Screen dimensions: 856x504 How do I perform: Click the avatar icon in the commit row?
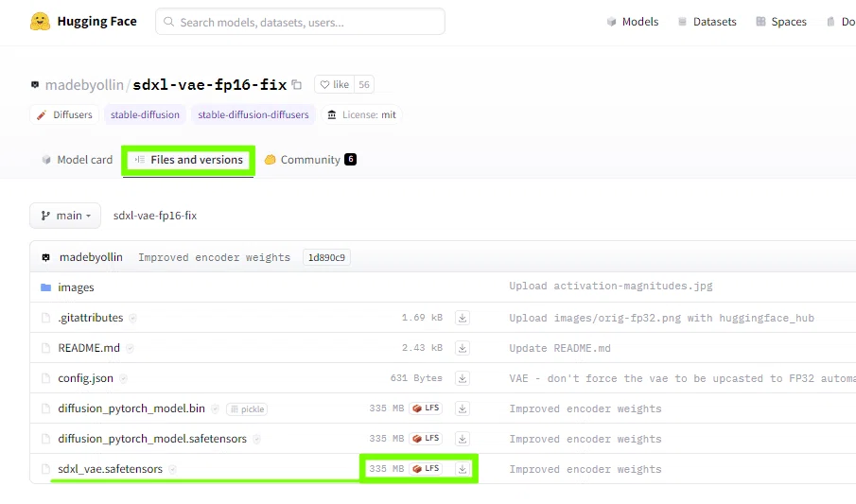point(45,257)
